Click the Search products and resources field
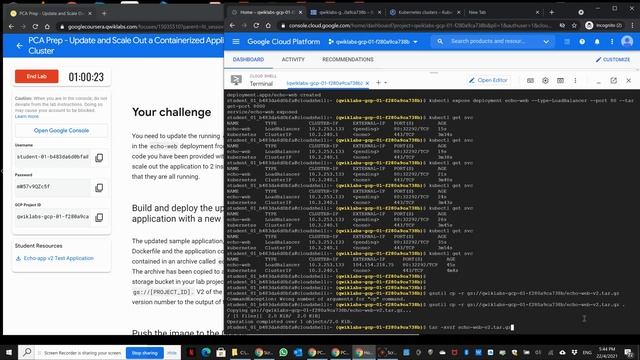This screenshot has height=360, width=640. 488,41
